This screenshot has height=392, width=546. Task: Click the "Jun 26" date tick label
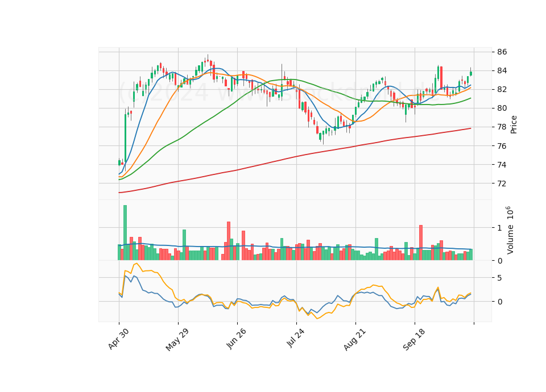click(x=236, y=339)
